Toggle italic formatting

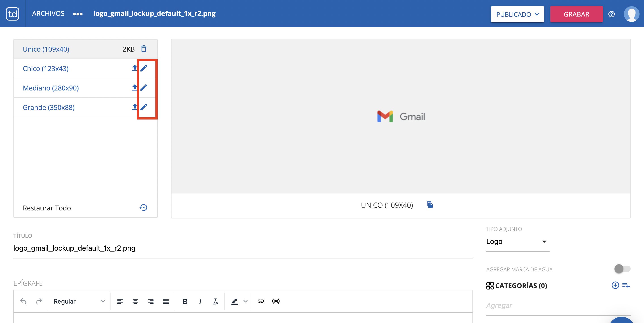click(x=200, y=302)
